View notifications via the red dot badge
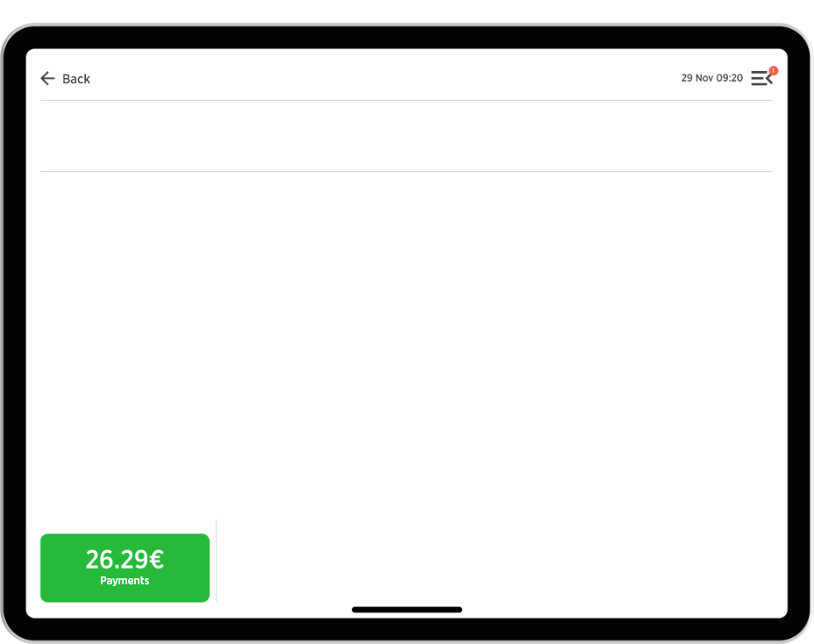This screenshot has height=644, width=814. (774, 71)
